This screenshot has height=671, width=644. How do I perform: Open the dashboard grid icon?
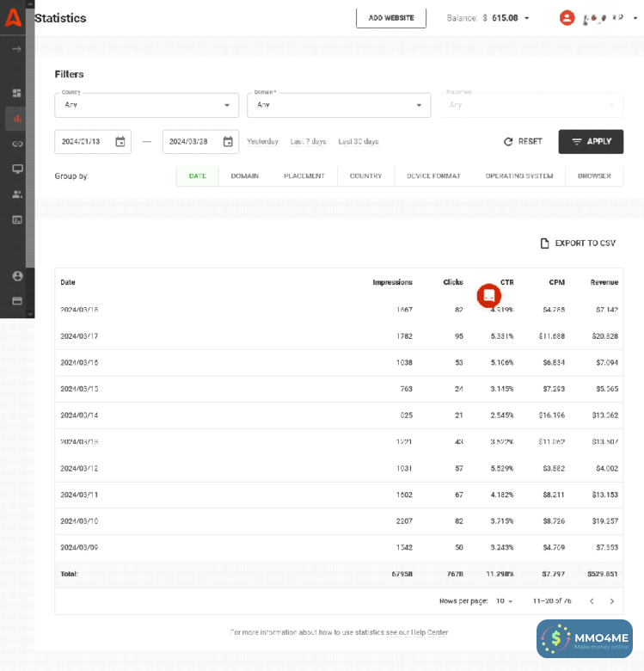click(16, 93)
